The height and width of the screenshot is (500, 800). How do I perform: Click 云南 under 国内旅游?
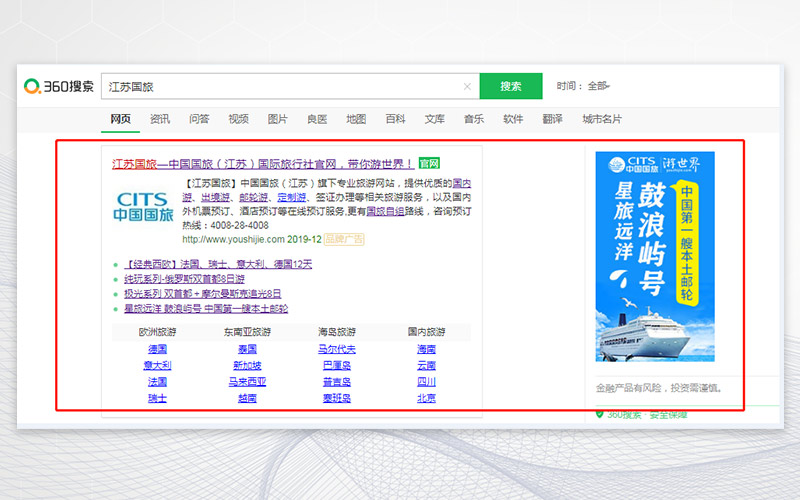click(x=427, y=365)
